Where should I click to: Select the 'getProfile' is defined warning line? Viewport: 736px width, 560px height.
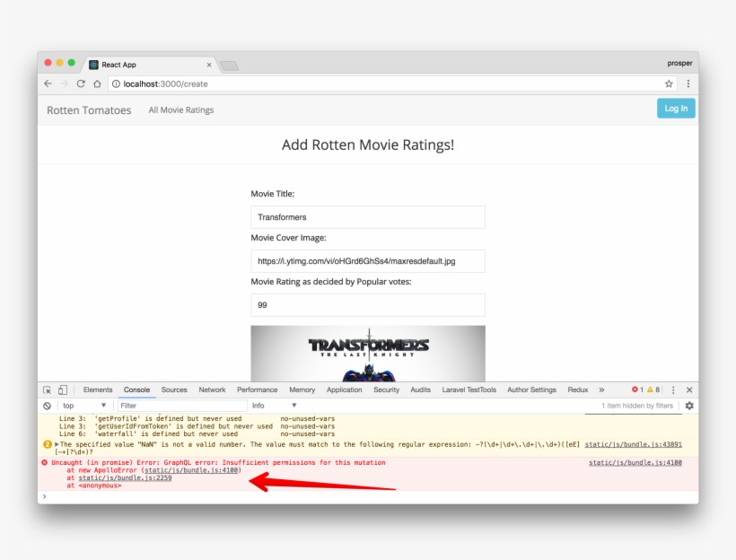coord(197,418)
